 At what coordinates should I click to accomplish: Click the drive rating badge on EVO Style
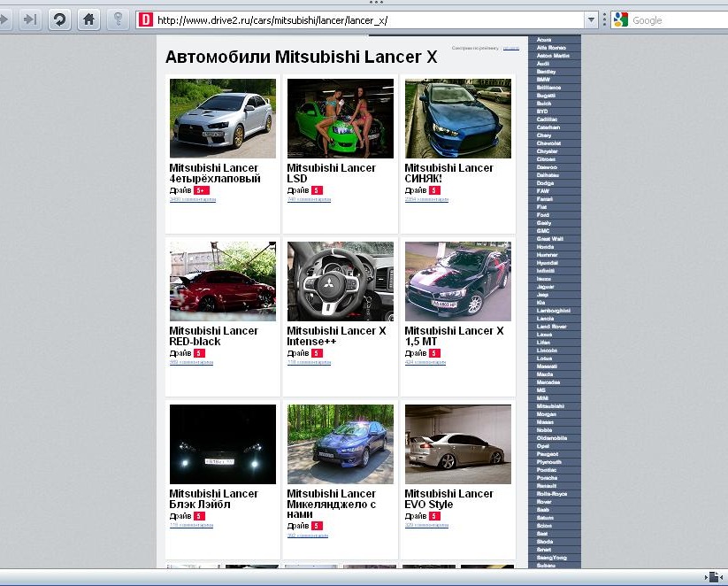pos(434,516)
